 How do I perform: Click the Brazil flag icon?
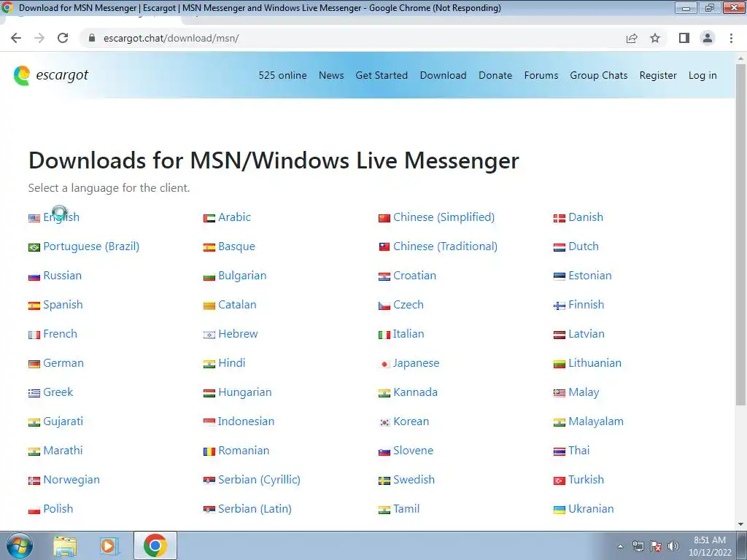pyautogui.click(x=34, y=248)
